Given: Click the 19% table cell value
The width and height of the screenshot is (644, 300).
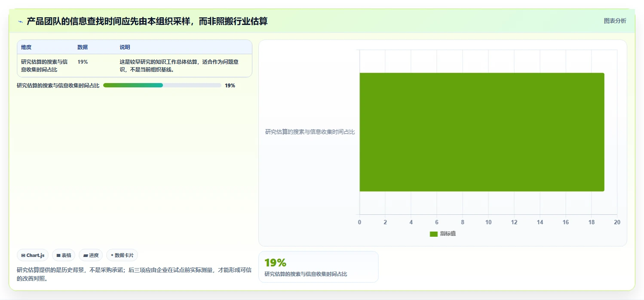Looking at the screenshot, I should (x=83, y=62).
